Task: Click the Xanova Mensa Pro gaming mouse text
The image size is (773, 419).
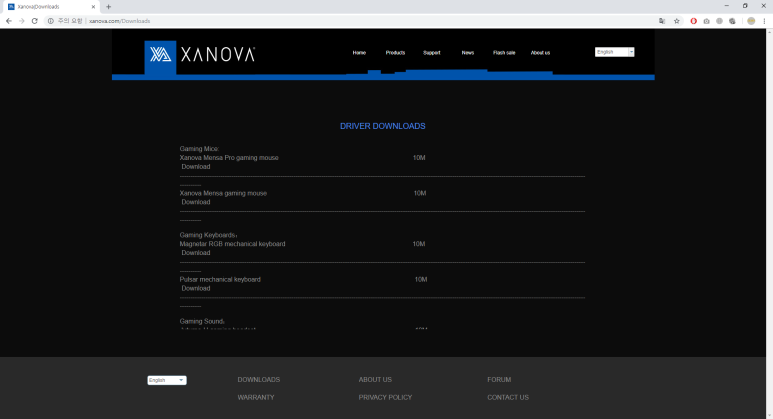Action: 229,158
